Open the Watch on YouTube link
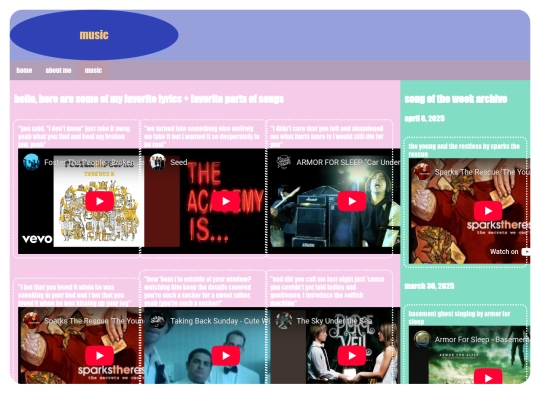Image resolution: width=540 pixels, height=405 pixels. click(x=509, y=252)
